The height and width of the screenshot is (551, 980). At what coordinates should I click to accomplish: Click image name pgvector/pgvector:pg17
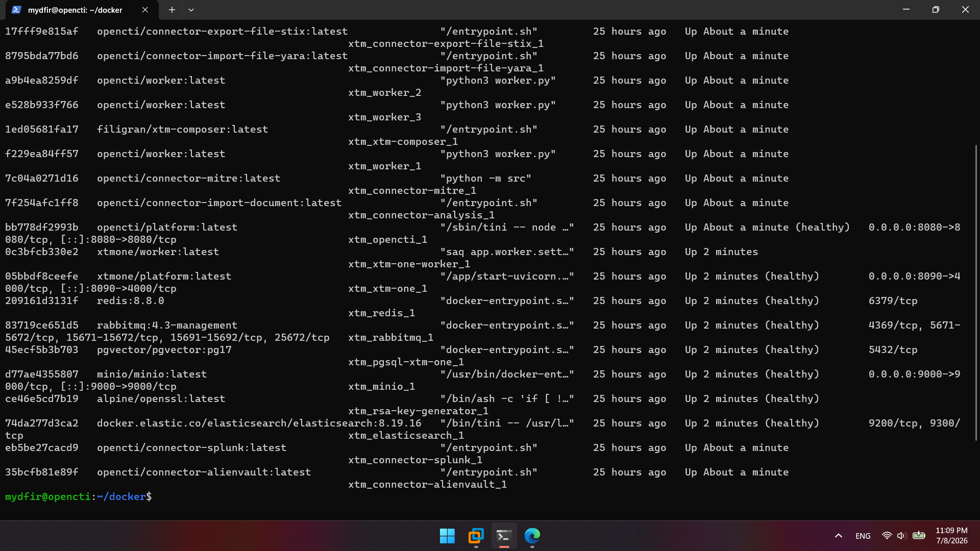(164, 349)
